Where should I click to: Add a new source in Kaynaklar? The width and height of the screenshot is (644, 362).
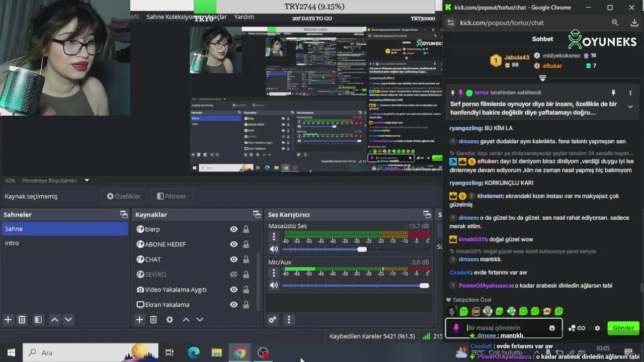click(139, 319)
